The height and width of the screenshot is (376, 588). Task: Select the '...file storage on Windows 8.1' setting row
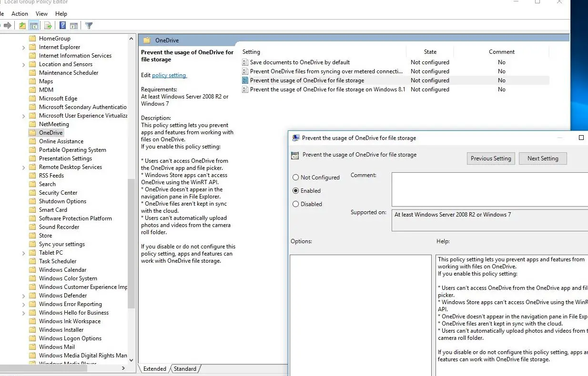[395, 89]
